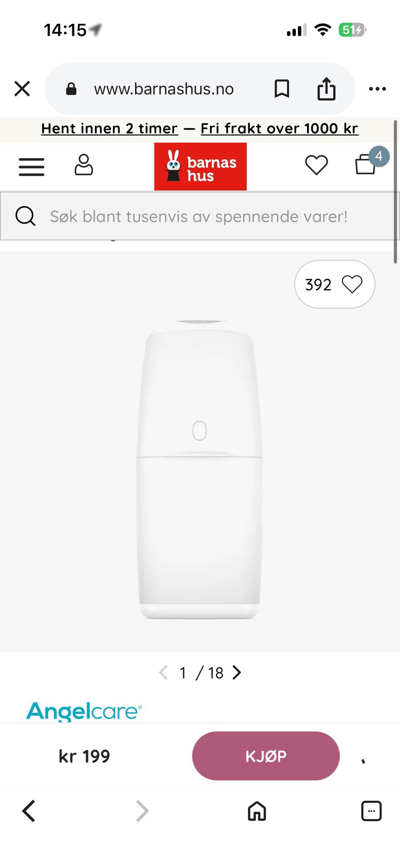Focus the 'Søk blant tusenvis' search field
Image resolution: width=400 pixels, height=868 pixels.
(x=198, y=216)
